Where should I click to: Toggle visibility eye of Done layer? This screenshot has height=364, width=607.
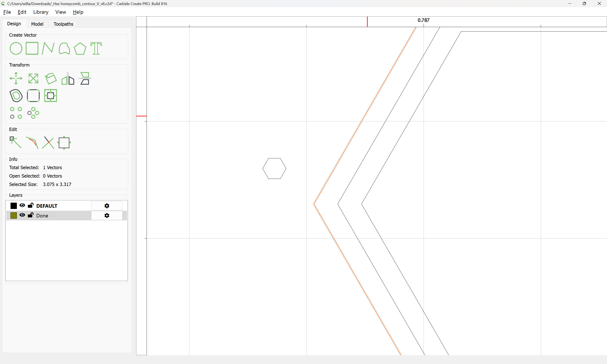[x=22, y=215]
